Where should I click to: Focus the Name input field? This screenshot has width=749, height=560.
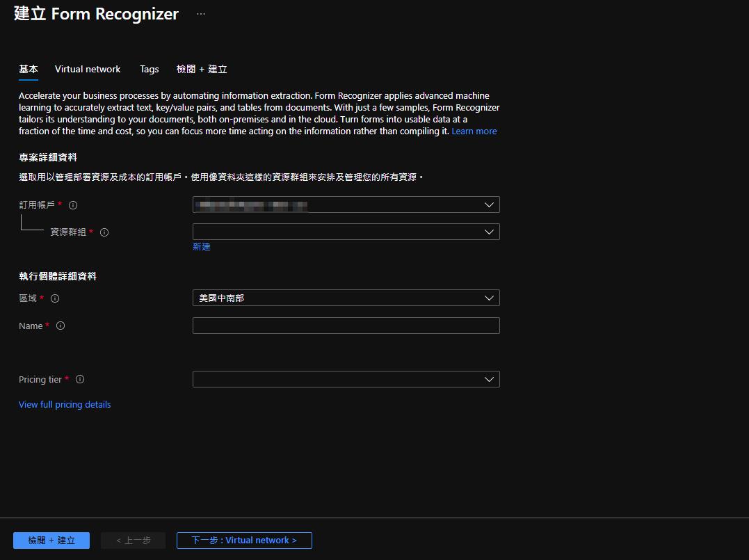point(346,326)
